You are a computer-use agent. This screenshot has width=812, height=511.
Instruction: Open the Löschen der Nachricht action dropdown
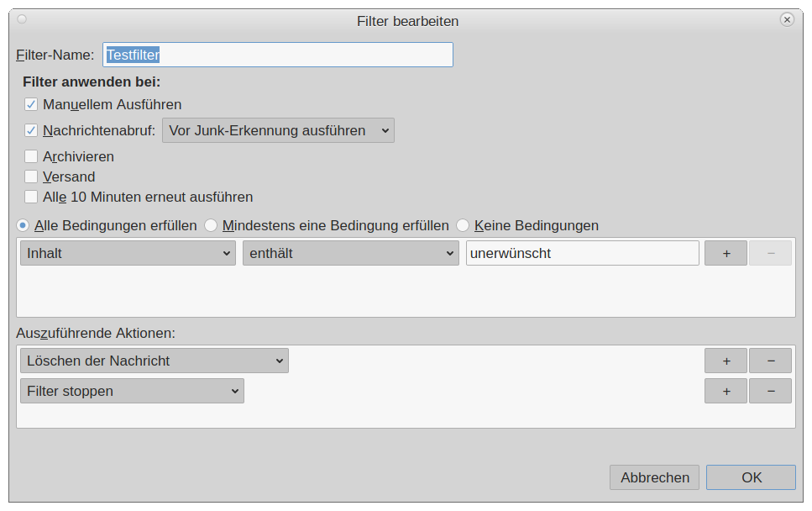[154, 361]
